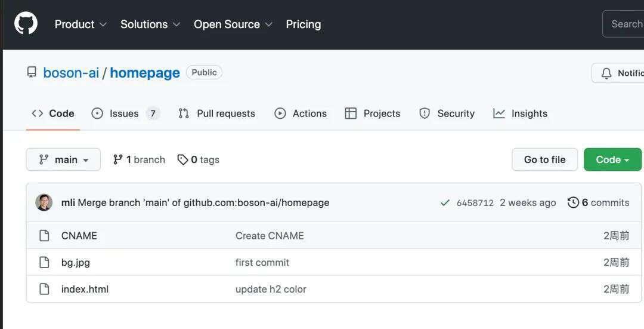Image resolution: width=644 pixels, height=329 pixels.
Task: Expand the Solutions menu
Action: click(150, 24)
